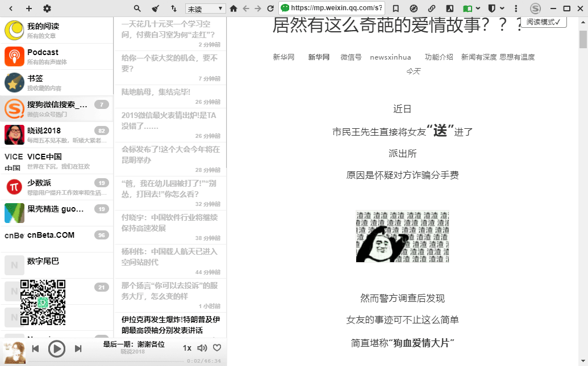Toggle the 阅读模式 reading mode button

pyautogui.click(x=543, y=22)
